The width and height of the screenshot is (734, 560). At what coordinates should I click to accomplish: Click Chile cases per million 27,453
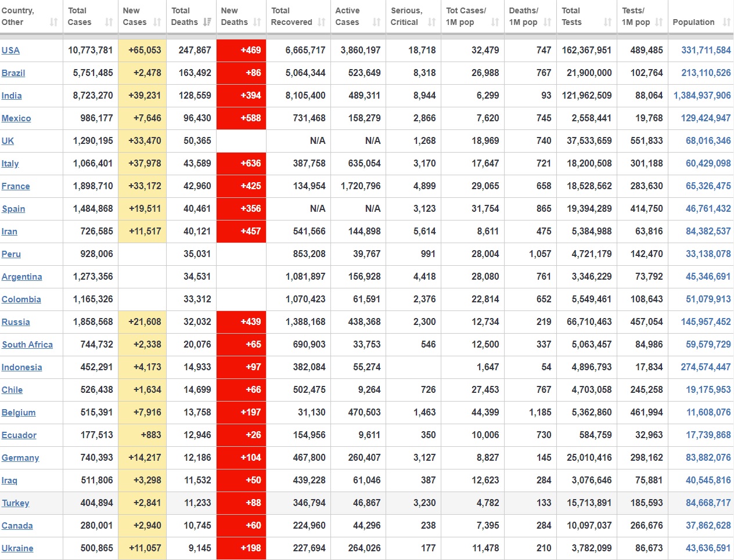click(x=485, y=389)
